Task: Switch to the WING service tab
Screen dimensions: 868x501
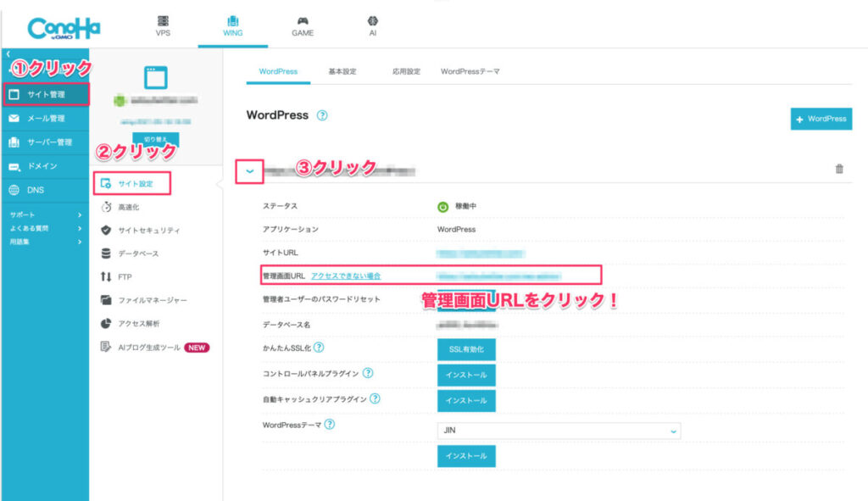Action: pos(232,26)
